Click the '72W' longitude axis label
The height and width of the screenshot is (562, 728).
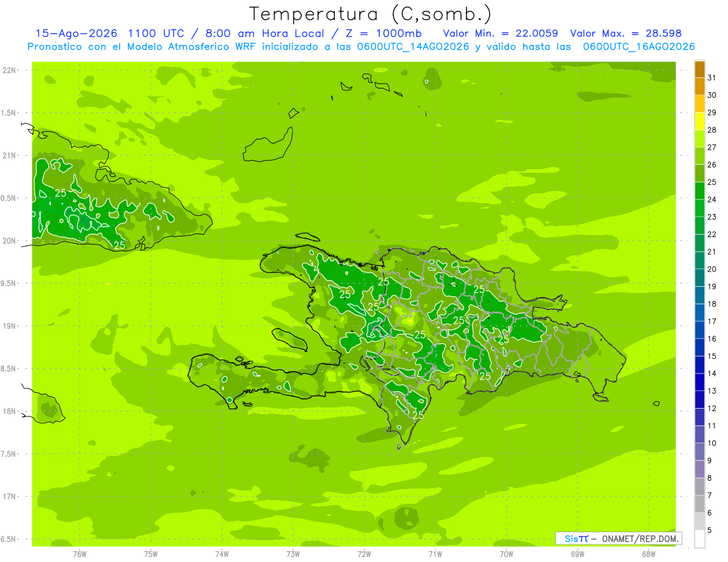click(364, 554)
